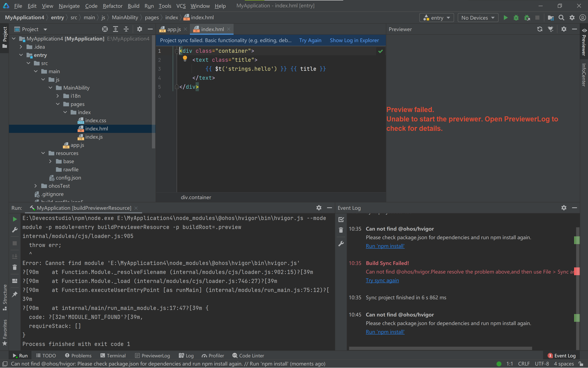588x368 pixels.
Task: Open the PreviewerLog tool tab
Action: pos(152,356)
